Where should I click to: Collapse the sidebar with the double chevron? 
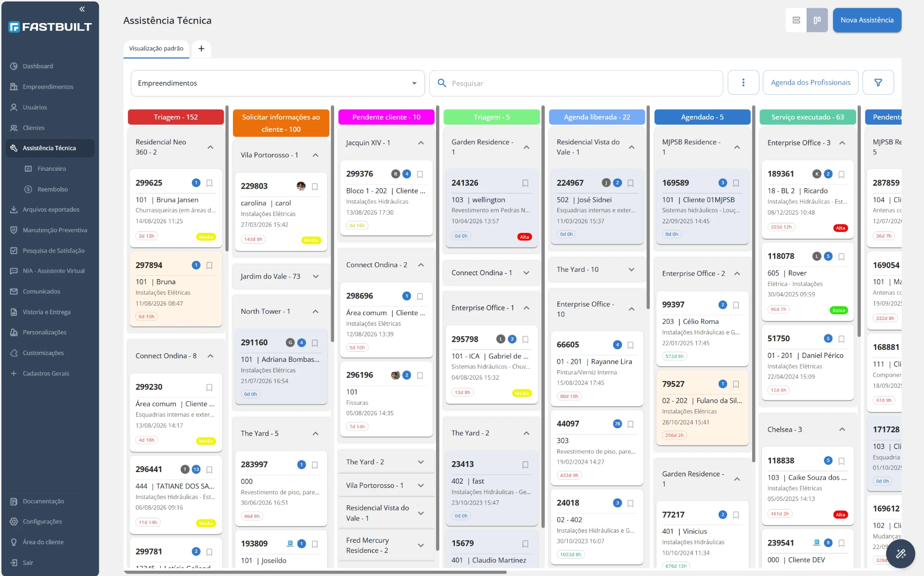[x=82, y=9]
